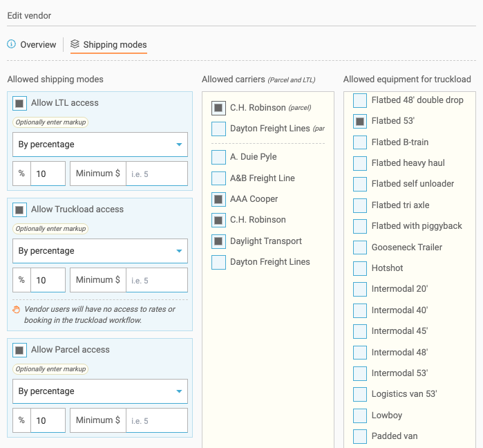
Task: Enable Hotshot equipment checkbox
Action: point(359,268)
